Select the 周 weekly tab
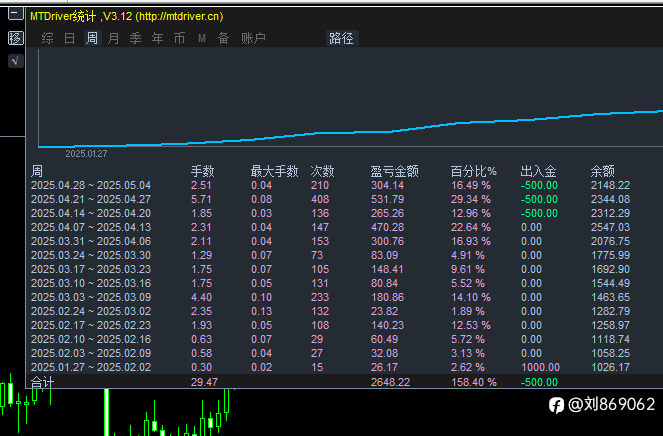This screenshot has height=436, width=663. coord(92,38)
